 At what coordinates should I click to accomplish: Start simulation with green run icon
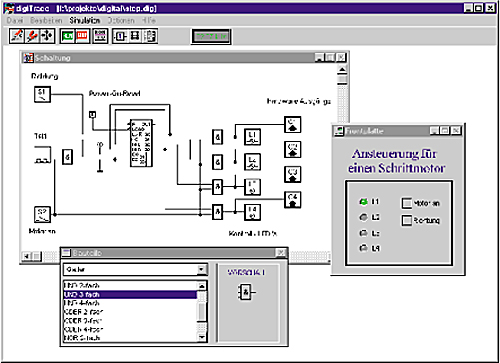[x=68, y=36]
